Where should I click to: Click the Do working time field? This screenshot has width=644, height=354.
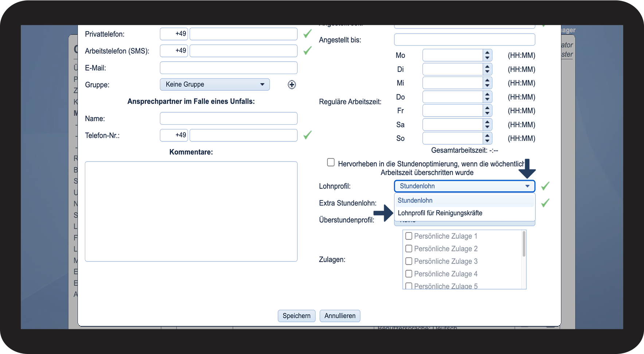[x=453, y=97]
